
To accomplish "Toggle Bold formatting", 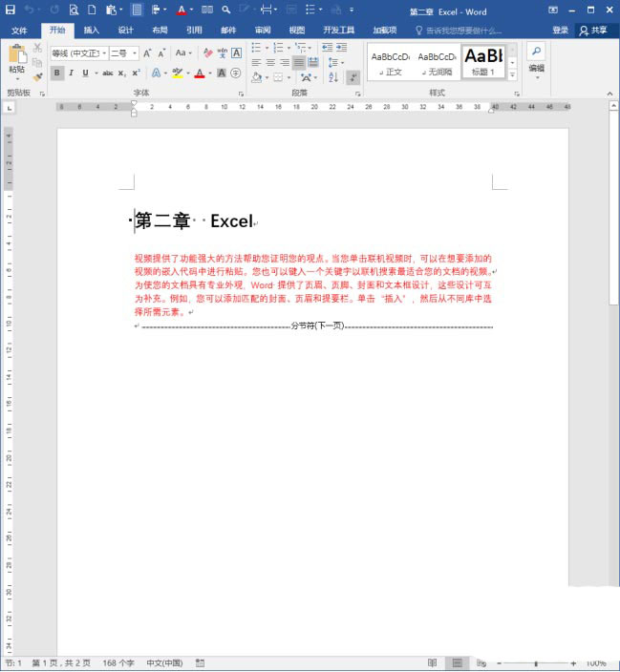I will pyautogui.click(x=56, y=73).
